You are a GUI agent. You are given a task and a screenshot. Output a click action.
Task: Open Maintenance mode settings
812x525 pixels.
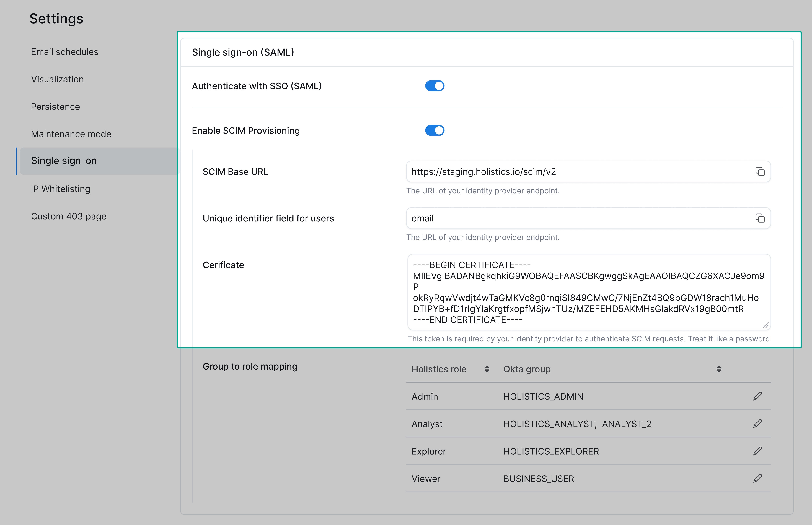pyautogui.click(x=71, y=134)
